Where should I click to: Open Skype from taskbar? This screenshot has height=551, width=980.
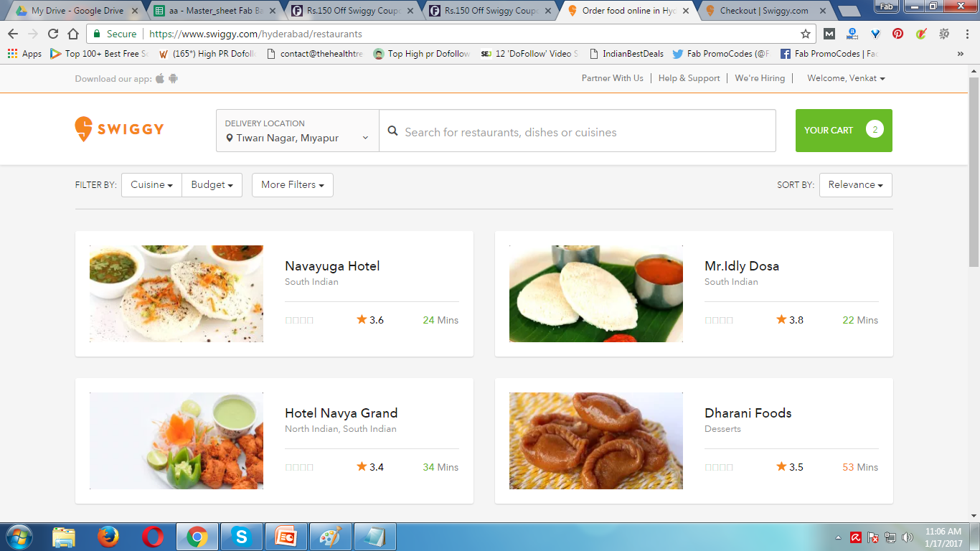(x=241, y=537)
